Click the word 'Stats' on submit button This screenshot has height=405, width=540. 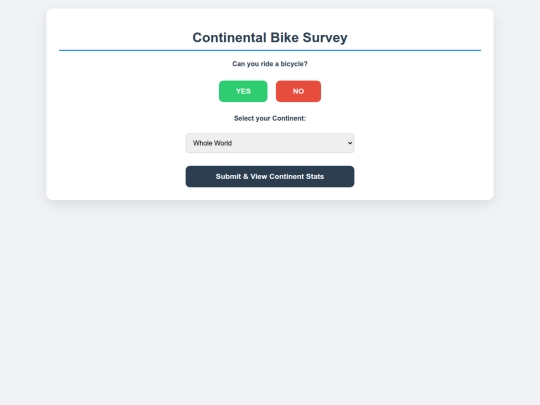pos(314,177)
